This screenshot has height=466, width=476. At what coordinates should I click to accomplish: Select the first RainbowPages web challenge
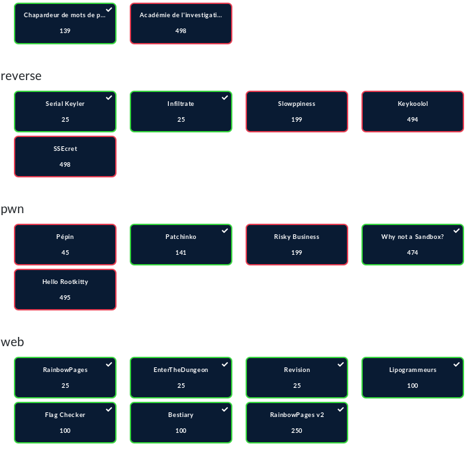coord(65,377)
